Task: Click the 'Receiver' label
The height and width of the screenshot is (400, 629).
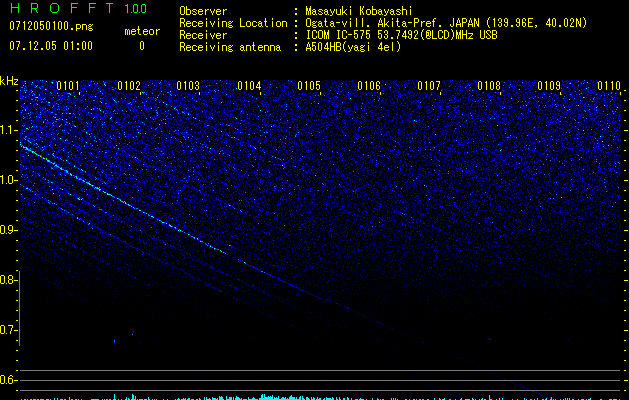Action: pos(203,35)
